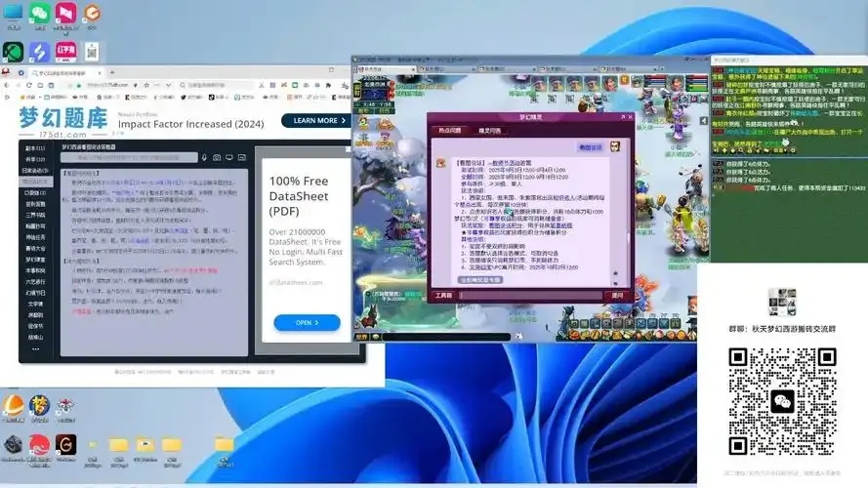Switch to the first game window tab
Viewport: 868px width, 488px height.
pyautogui.click(x=384, y=69)
